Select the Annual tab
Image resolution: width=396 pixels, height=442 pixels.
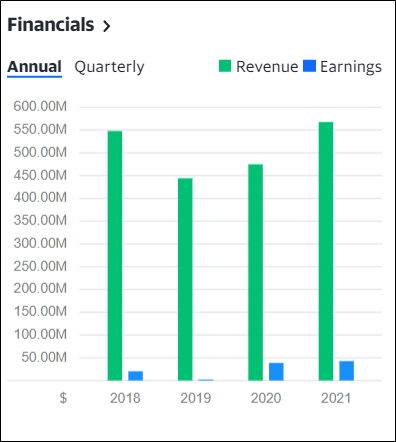pyautogui.click(x=34, y=67)
